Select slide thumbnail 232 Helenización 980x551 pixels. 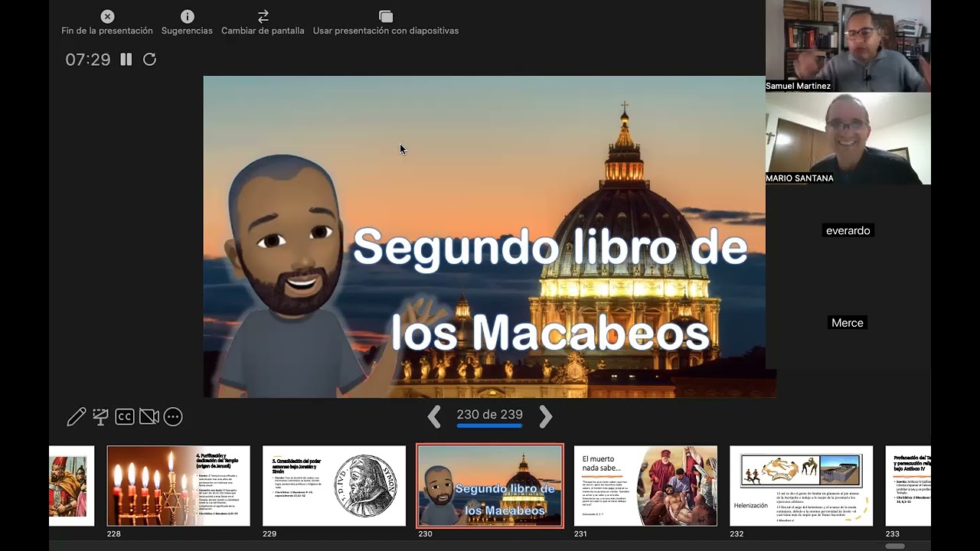click(801, 486)
